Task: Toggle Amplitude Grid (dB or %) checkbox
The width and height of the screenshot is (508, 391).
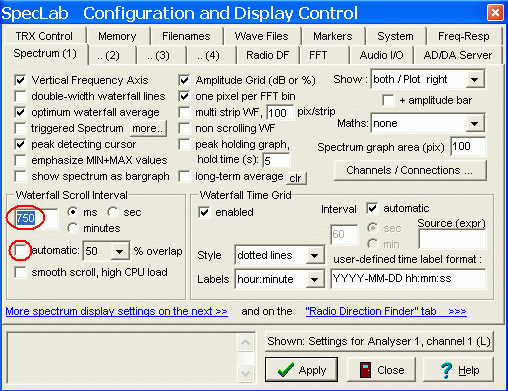Action: pyautogui.click(x=184, y=80)
